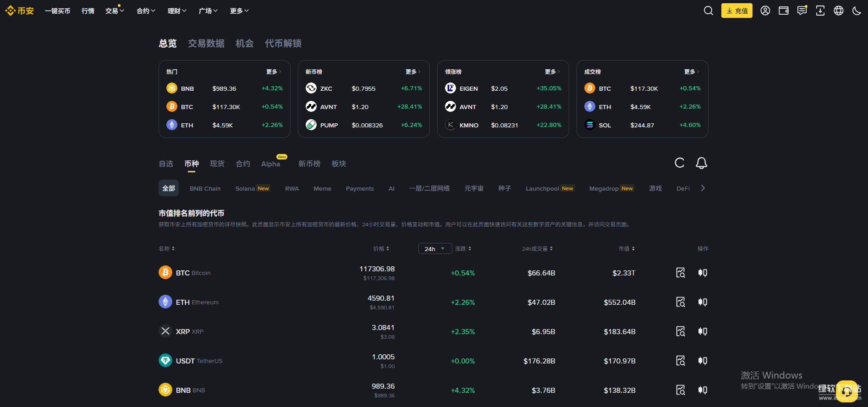Open the chat messages icon
The height and width of the screenshot is (407, 868).
pos(802,11)
